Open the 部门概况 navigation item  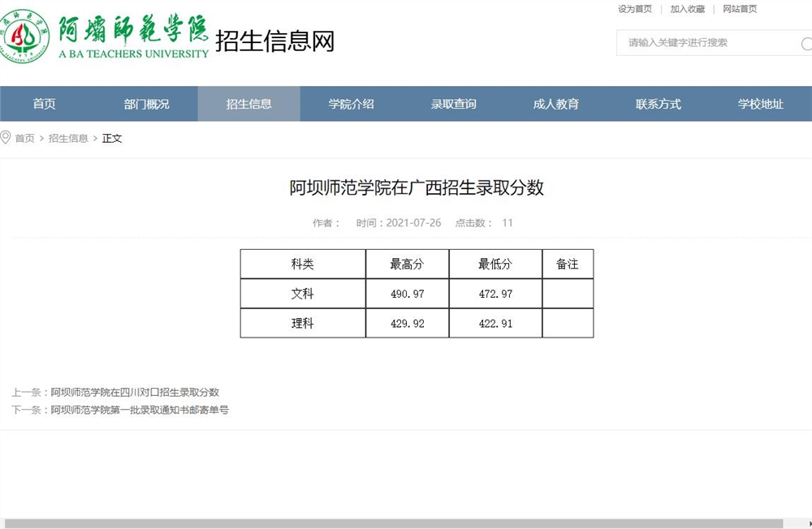point(146,104)
